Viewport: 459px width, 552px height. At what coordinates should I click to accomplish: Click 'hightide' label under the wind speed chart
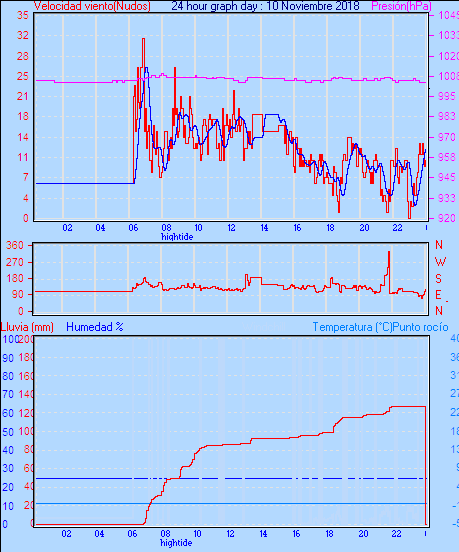177,237
